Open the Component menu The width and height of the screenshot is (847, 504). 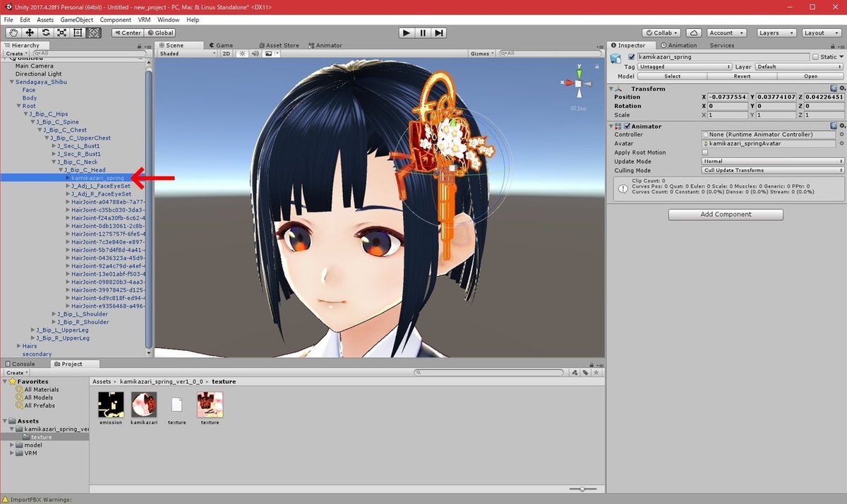click(115, 20)
